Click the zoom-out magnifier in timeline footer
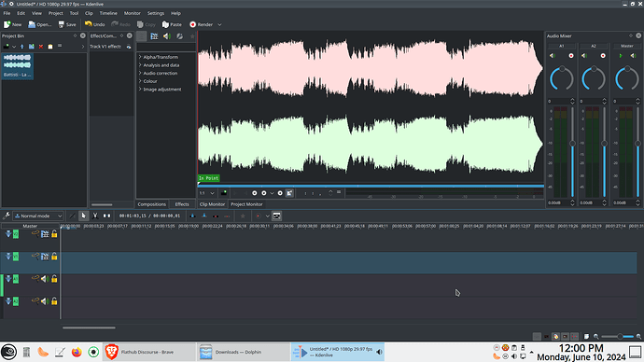This screenshot has height=362, width=644. click(596, 337)
